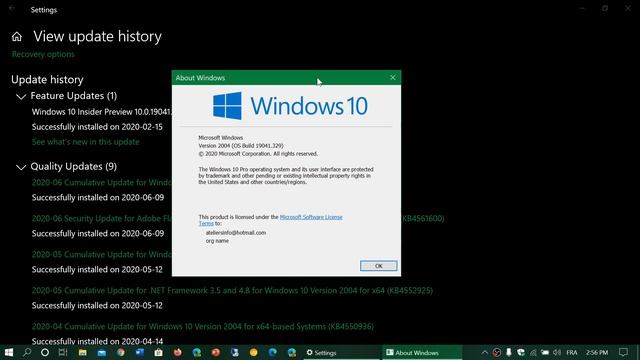The height and width of the screenshot is (360, 640).
Task: Open See what's new in this update
Action: click(x=85, y=142)
